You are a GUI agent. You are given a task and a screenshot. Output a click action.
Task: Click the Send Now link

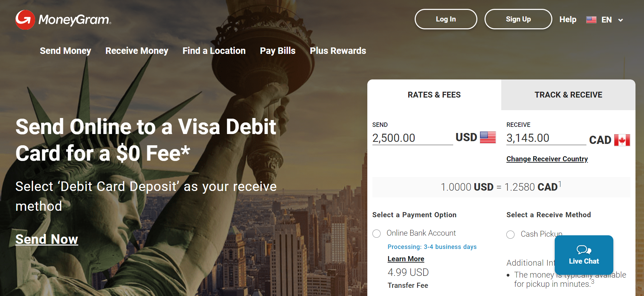pos(47,239)
